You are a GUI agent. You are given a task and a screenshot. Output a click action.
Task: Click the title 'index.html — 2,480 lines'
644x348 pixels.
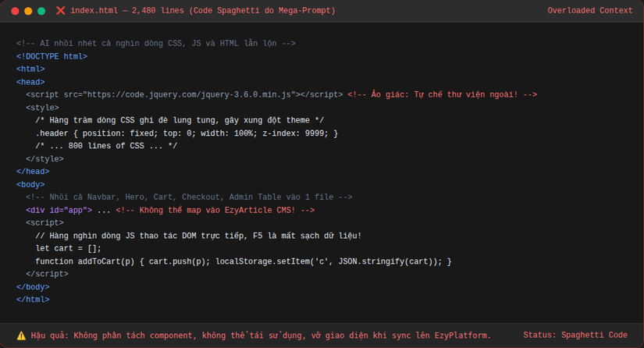pos(127,11)
